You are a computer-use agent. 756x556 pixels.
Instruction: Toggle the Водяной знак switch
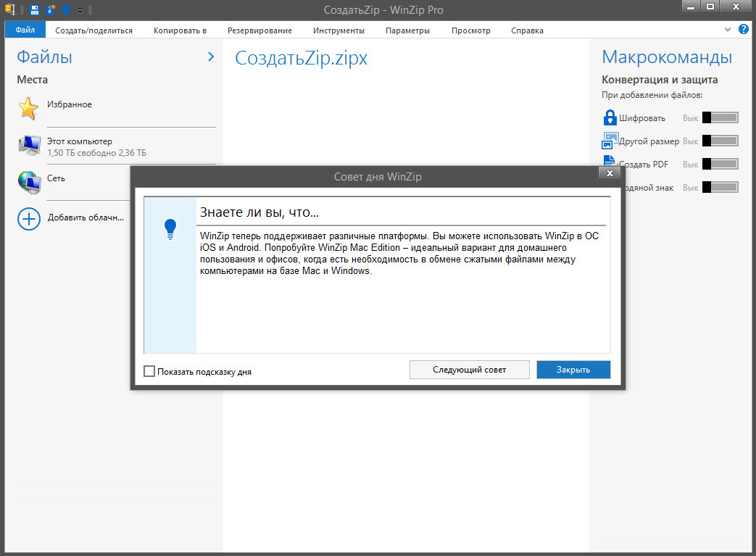(720, 186)
